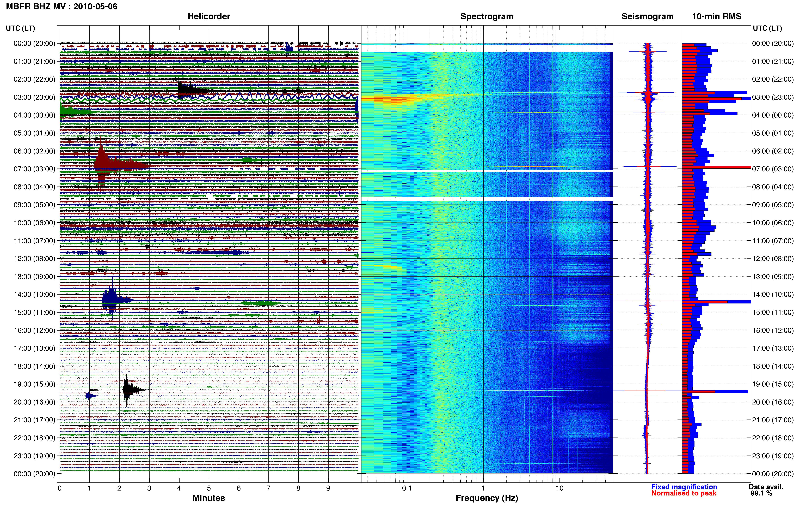Click the full-width RMS peak bar near 14:20
The image size is (812, 508).
(x=716, y=302)
